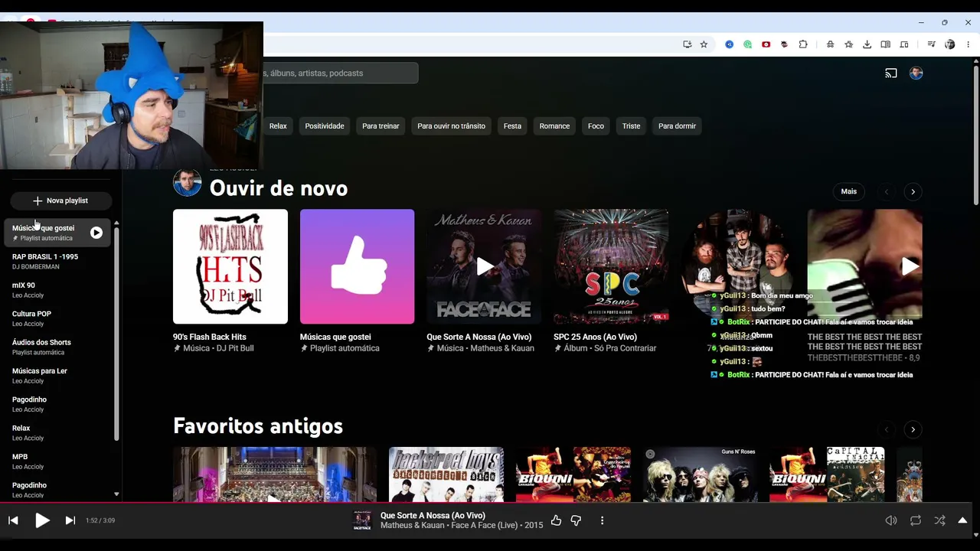Click the install app icon in address bar
The height and width of the screenshot is (551, 980).
687,44
